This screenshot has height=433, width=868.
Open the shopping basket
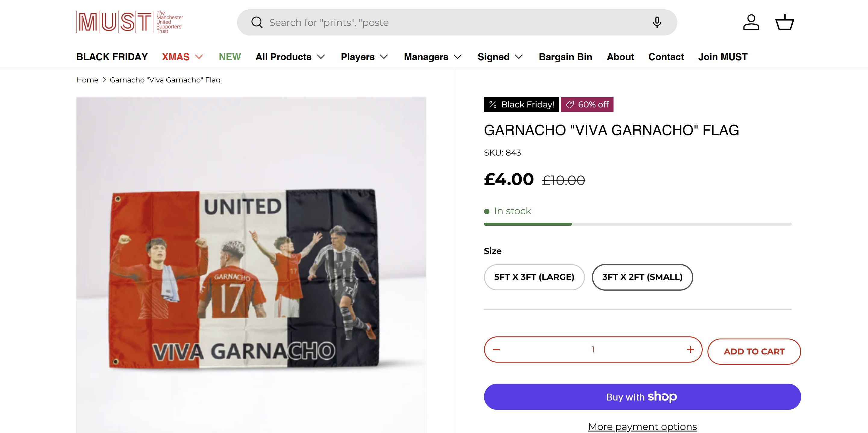coord(785,23)
